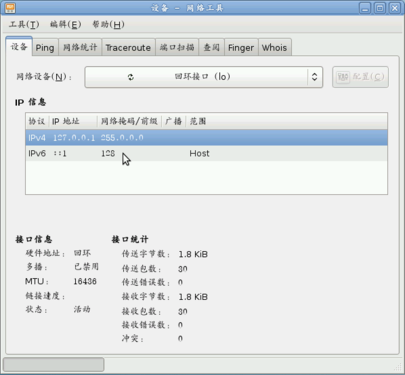Open the 帮助(H) menu

pos(108,24)
